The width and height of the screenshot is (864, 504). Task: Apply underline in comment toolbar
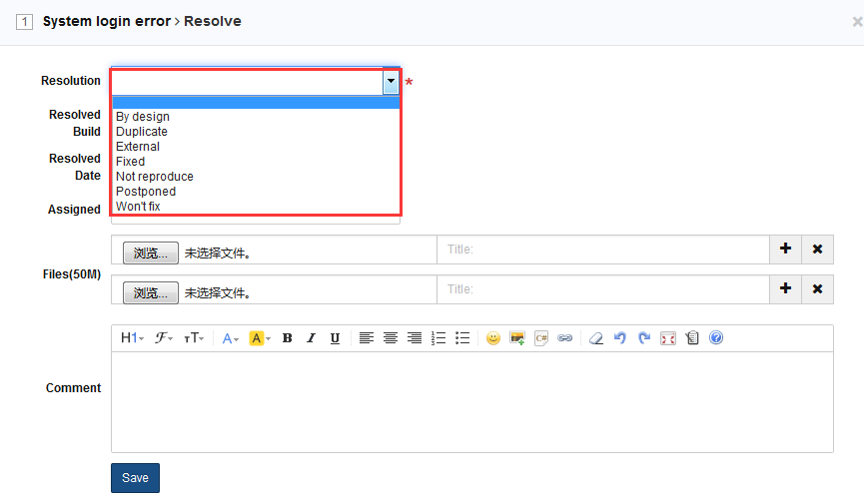point(335,338)
